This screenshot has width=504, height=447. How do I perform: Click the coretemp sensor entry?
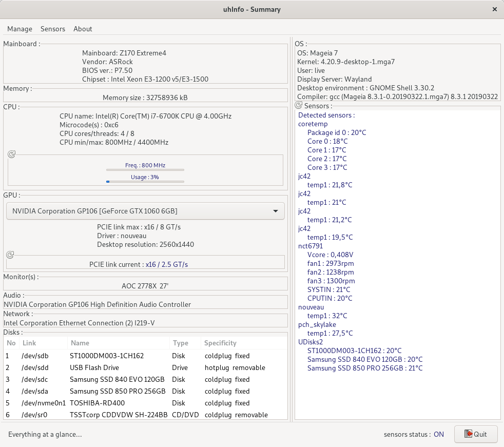click(x=313, y=124)
